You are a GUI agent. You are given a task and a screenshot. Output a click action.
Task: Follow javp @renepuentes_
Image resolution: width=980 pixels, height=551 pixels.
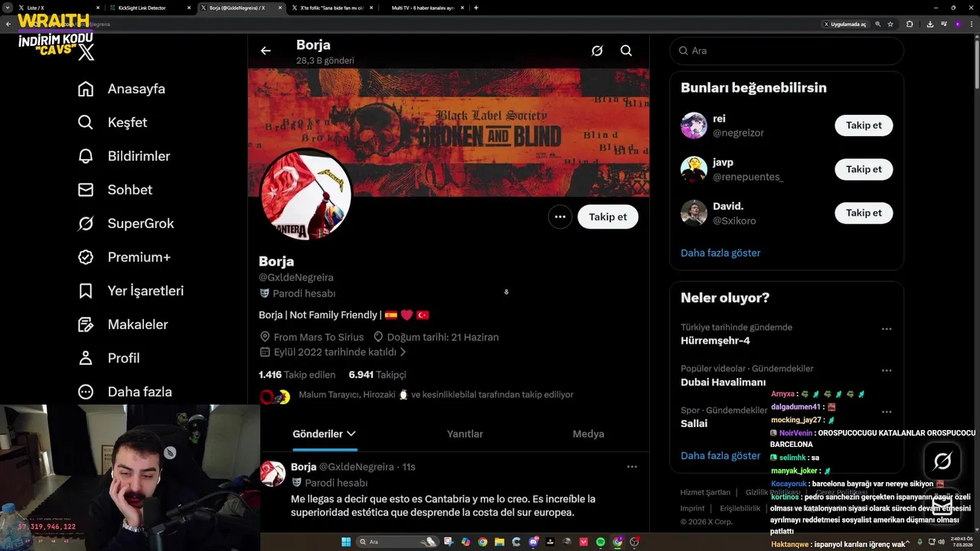coord(864,169)
